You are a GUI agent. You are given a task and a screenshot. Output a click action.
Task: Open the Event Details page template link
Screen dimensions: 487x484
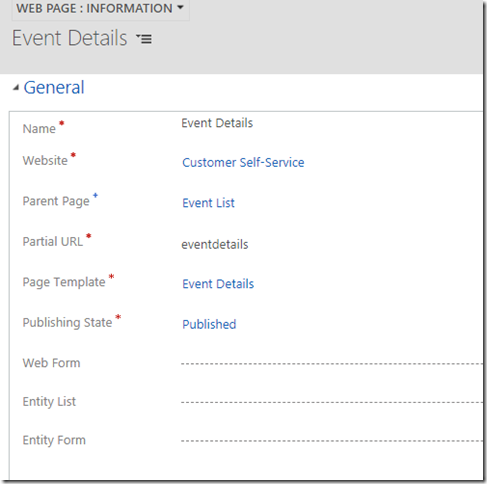point(218,284)
